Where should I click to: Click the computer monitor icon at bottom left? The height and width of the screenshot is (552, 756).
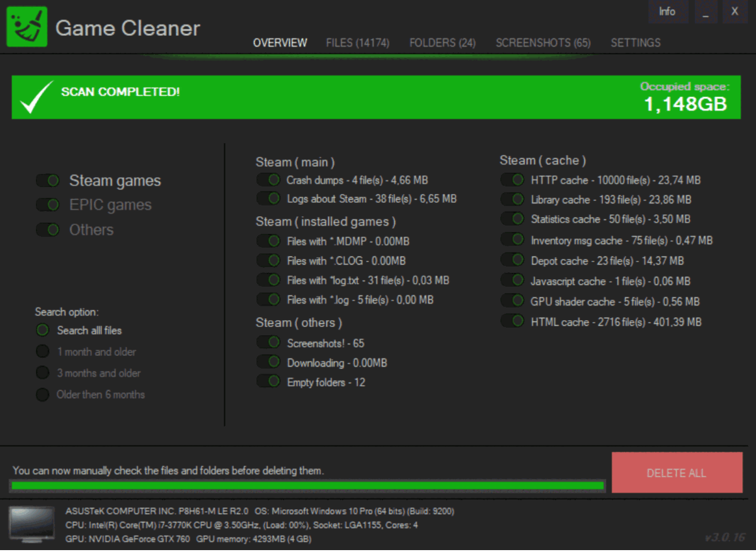coord(31,524)
